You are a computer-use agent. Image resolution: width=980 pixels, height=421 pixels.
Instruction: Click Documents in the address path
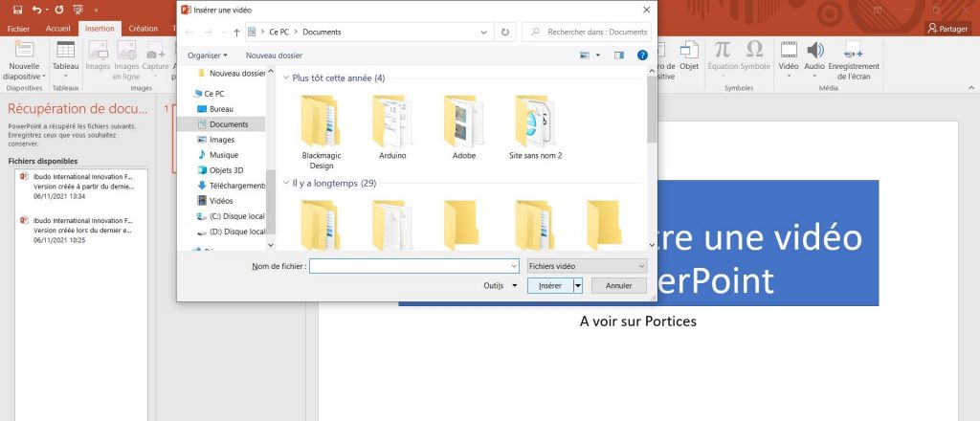[x=322, y=32]
